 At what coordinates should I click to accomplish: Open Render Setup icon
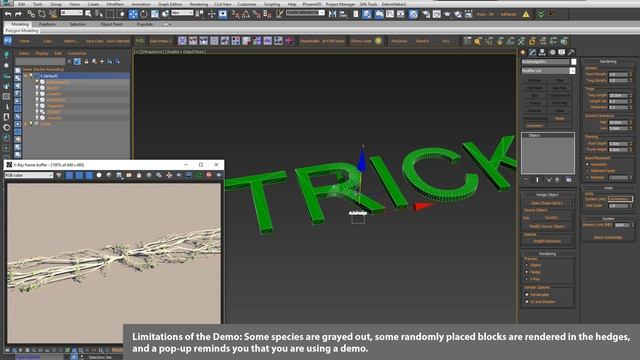tap(426, 14)
